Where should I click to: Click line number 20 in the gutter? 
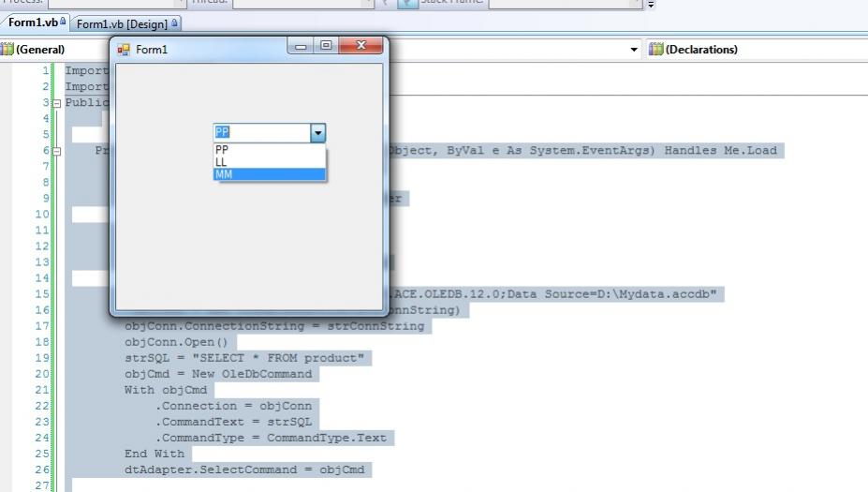tap(42, 374)
